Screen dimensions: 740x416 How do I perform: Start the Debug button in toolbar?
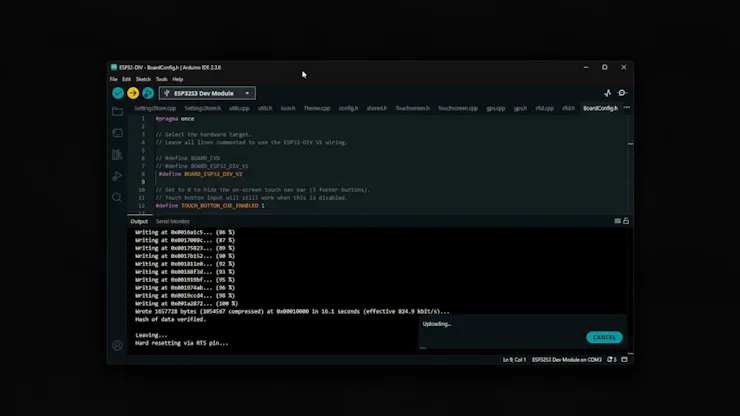click(148, 93)
